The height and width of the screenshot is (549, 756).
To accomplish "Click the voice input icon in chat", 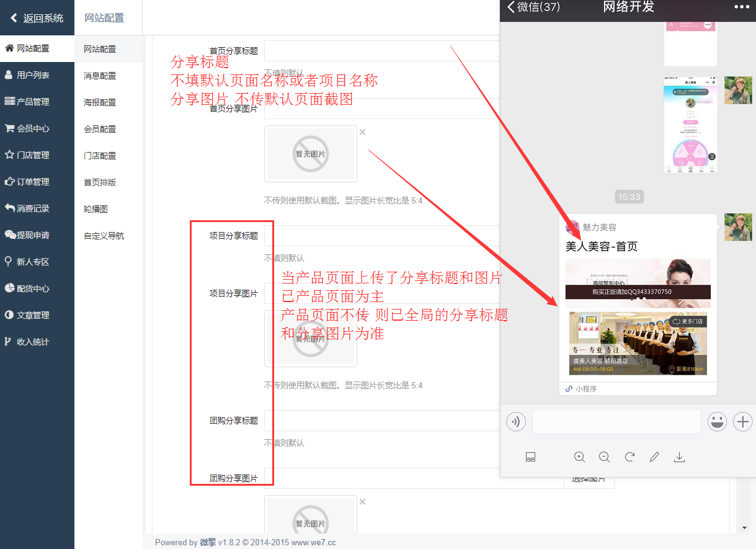I will 515,422.
